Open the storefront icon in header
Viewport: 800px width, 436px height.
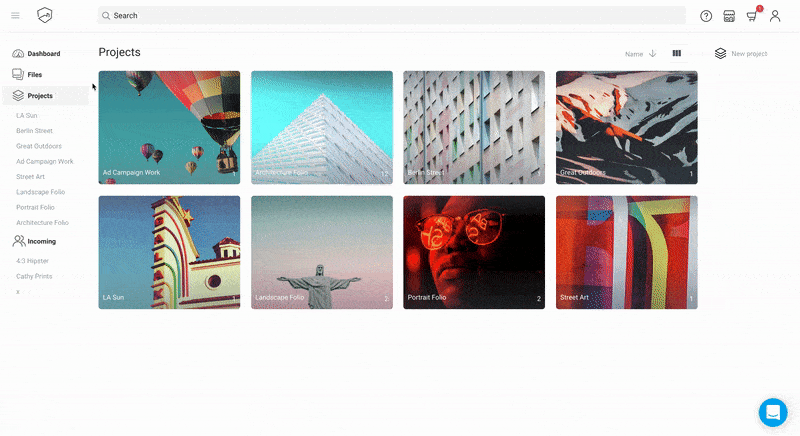pos(729,16)
